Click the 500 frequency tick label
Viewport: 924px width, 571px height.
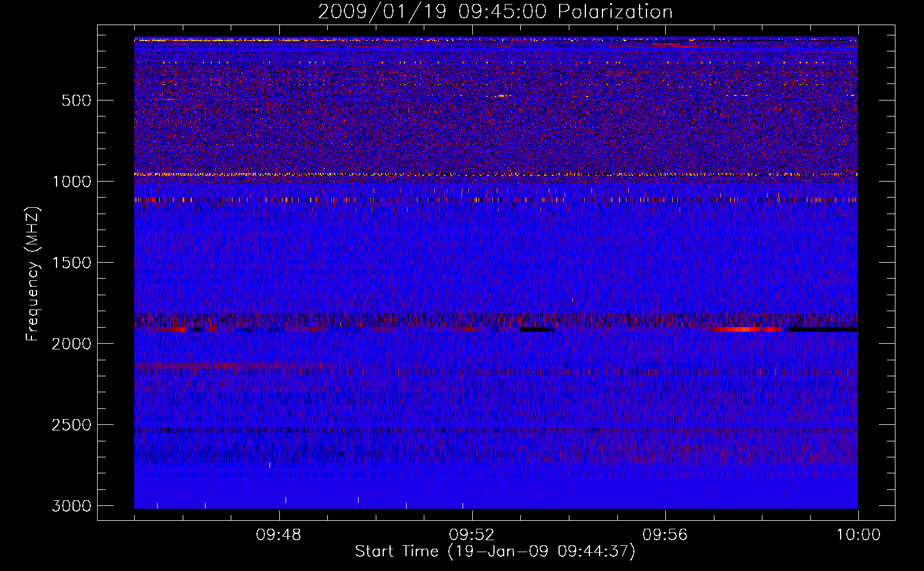point(77,100)
